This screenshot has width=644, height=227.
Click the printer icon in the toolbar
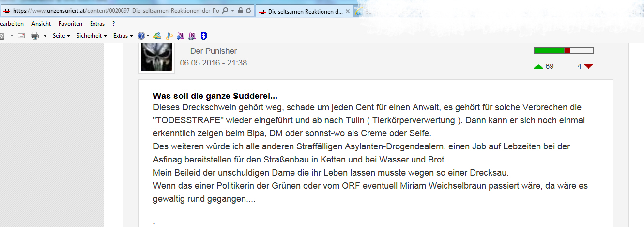(35, 36)
